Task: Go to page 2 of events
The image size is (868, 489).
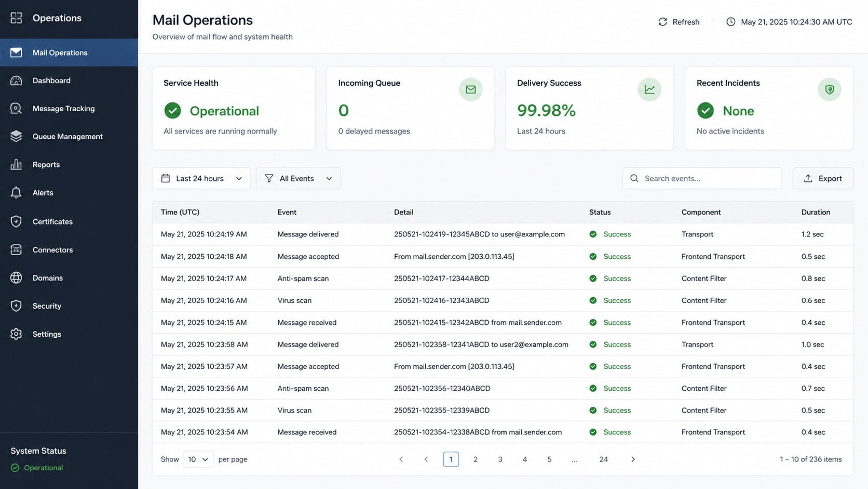Action: (476, 459)
